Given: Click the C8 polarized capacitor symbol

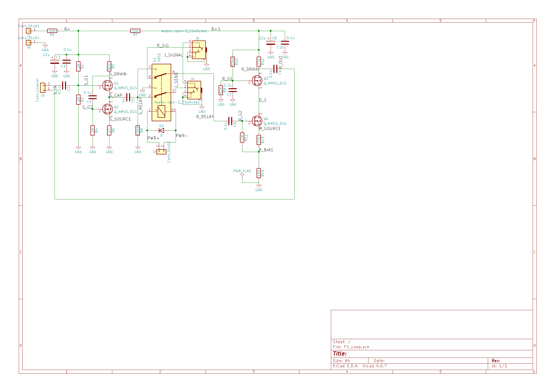Looking at the screenshot, I should click(x=270, y=43).
